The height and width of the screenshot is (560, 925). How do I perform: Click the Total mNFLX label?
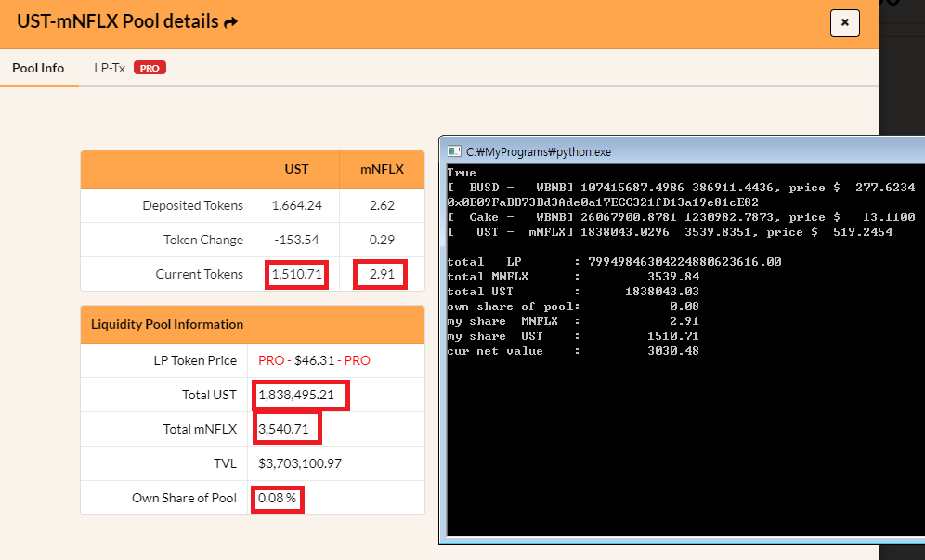200,429
